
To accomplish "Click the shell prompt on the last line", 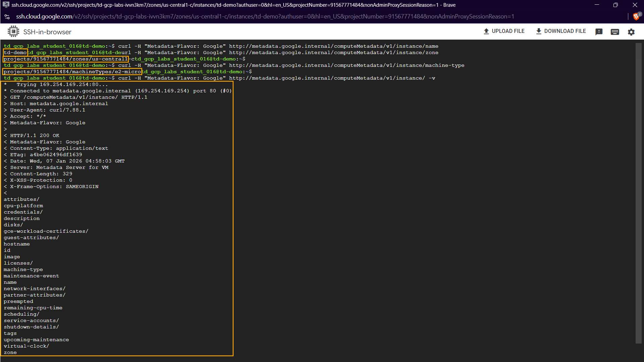I will click(x=57, y=78).
